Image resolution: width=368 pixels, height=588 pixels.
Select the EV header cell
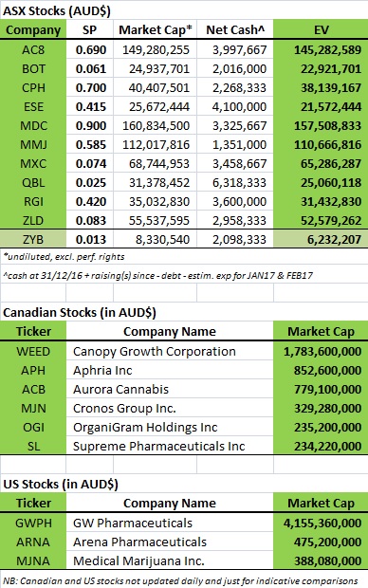321,30
